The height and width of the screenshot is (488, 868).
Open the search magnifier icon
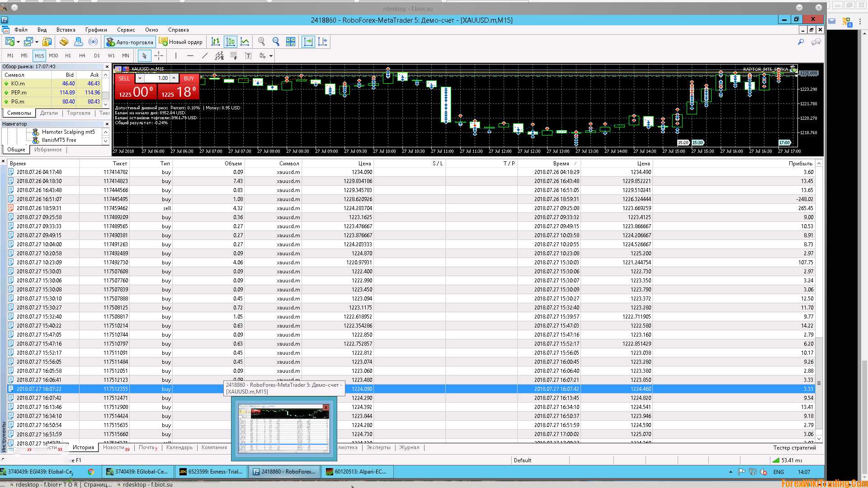click(801, 42)
